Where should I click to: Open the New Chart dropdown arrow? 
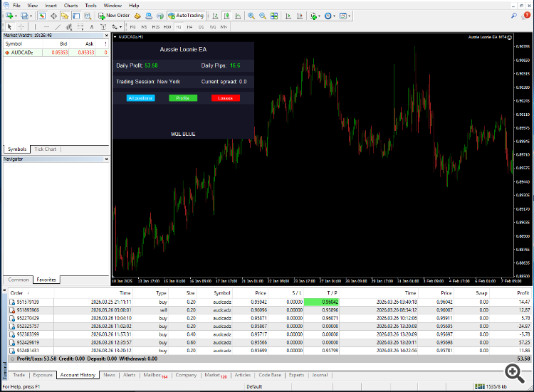16,16
